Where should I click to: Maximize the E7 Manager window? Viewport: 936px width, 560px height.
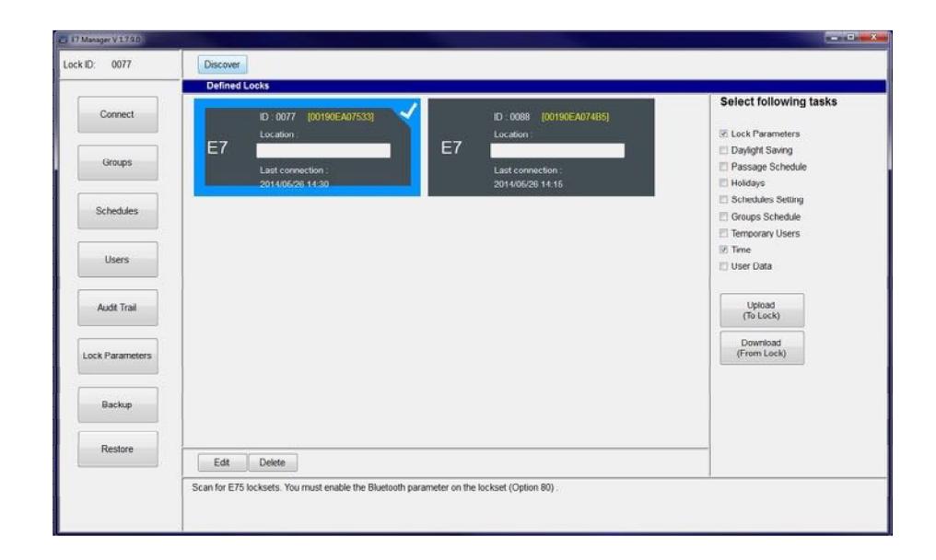point(850,38)
